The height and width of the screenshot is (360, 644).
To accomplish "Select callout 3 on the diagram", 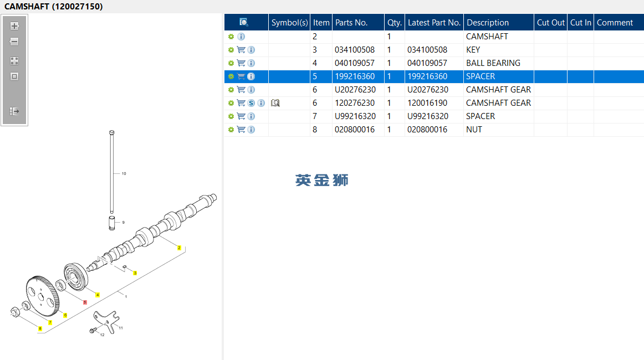I will point(135,273).
